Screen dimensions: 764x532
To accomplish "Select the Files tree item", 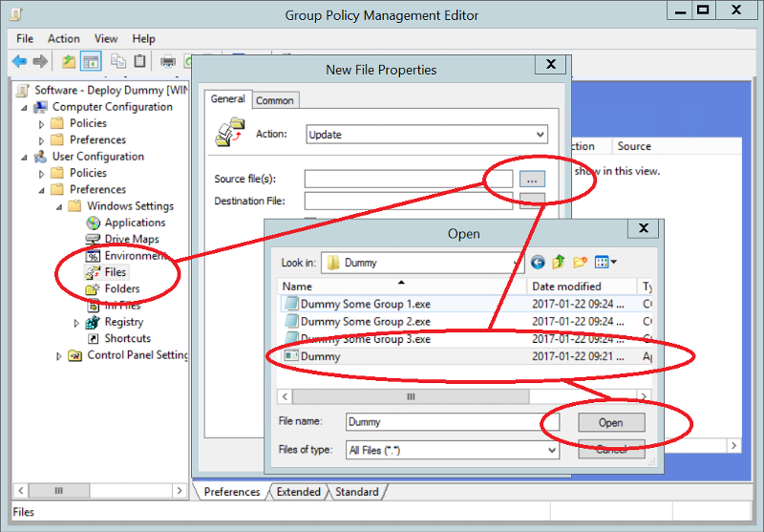I will coord(115,272).
